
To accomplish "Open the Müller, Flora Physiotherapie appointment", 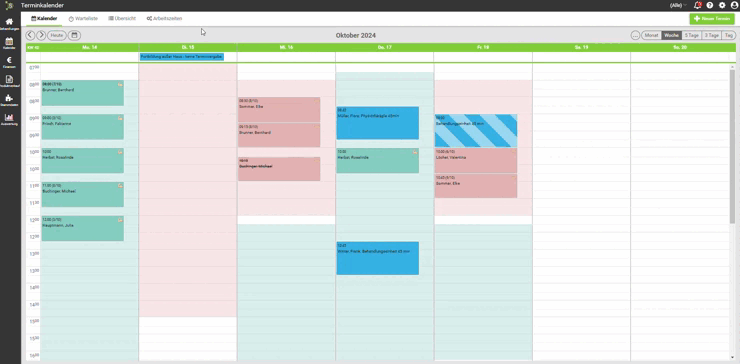I will pyautogui.click(x=378, y=123).
